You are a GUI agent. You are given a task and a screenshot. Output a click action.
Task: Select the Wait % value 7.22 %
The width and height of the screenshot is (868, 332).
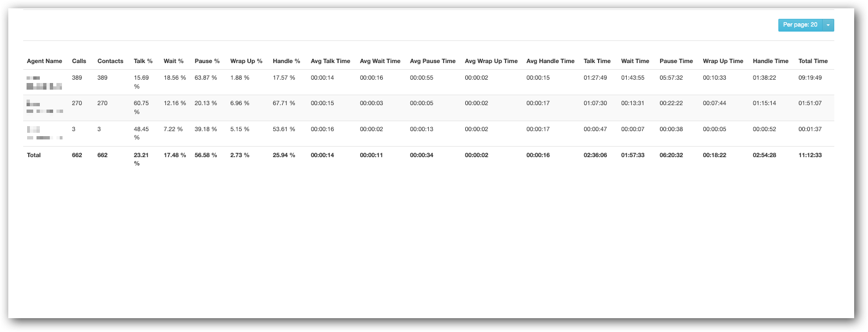point(173,129)
